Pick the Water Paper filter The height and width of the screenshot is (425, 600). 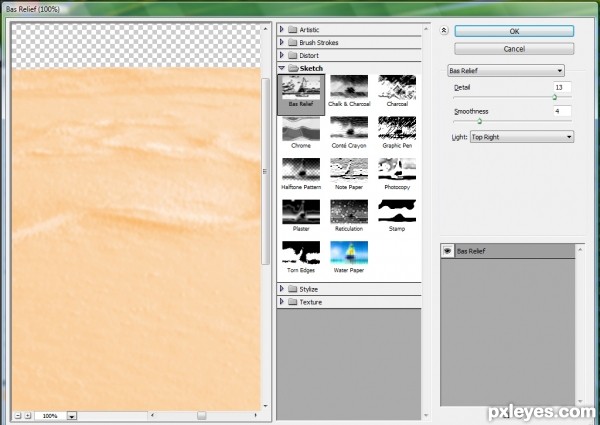point(349,257)
